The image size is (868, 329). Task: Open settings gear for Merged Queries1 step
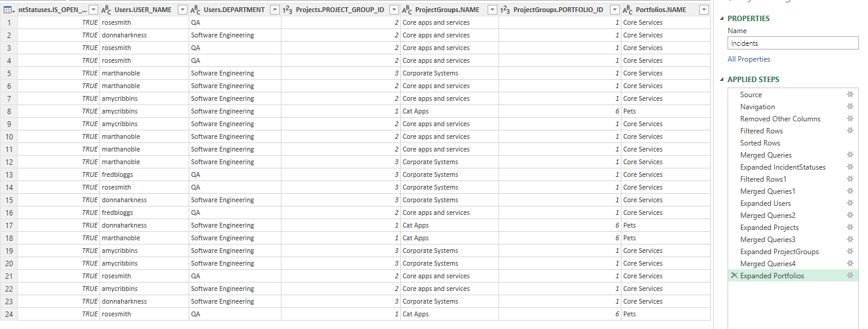click(851, 191)
